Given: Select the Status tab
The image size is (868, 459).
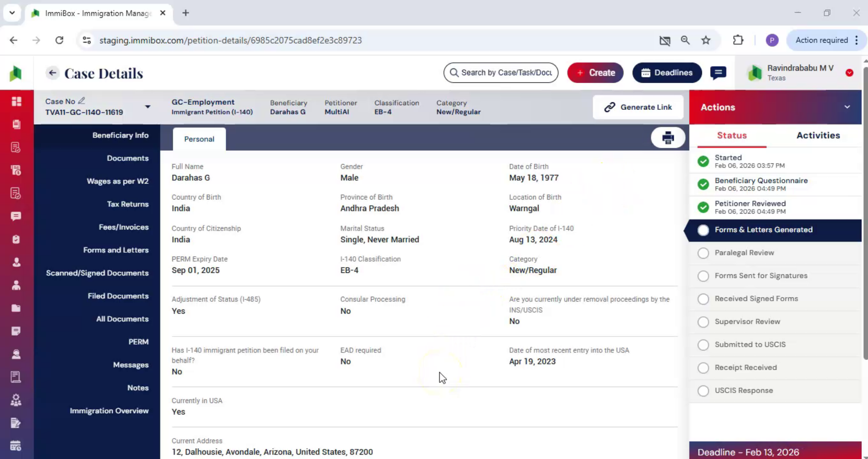Looking at the screenshot, I should tap(732, 136).
